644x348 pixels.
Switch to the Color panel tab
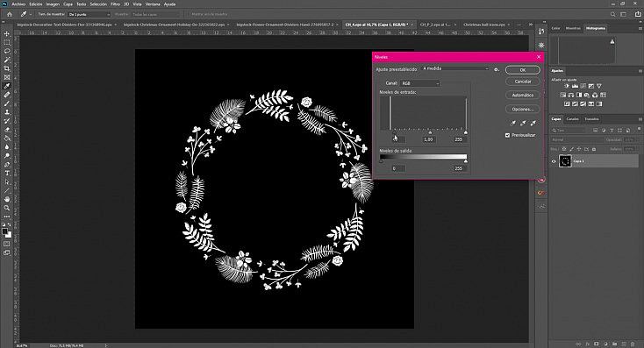pos(555,28)
